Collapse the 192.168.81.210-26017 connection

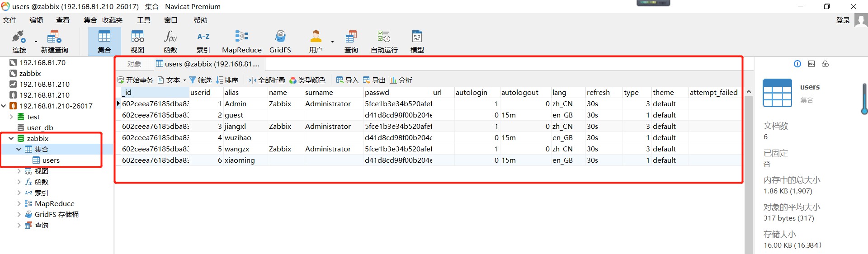pos(4,106)
